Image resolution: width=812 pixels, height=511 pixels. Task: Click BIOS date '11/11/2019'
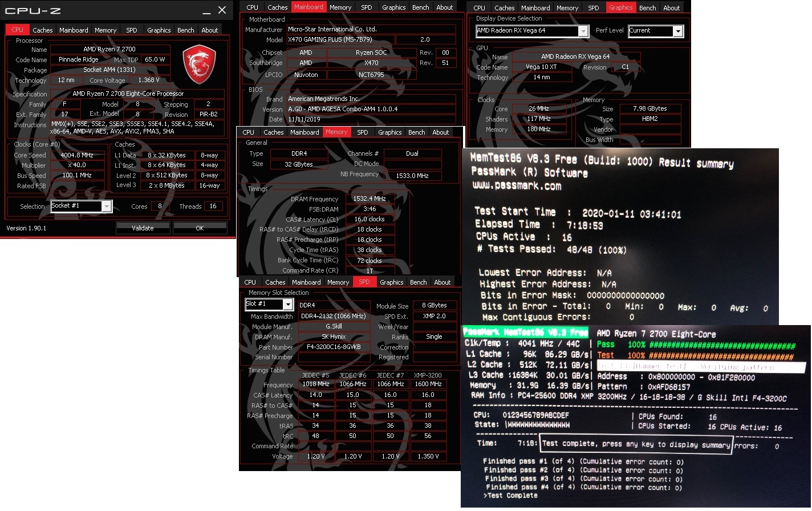click(371, 119)
